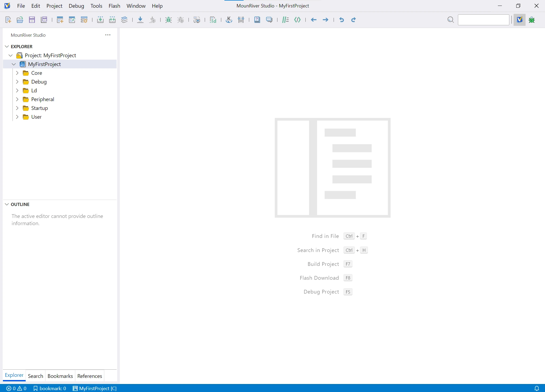Screen dimensions: 545x392
Task: Collapse the Project: MyFirstProject node
Action: 11,55
